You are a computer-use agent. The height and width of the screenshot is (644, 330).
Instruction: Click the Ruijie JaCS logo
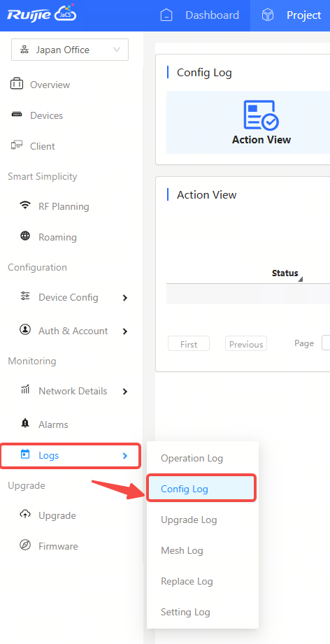pos(41,15)
